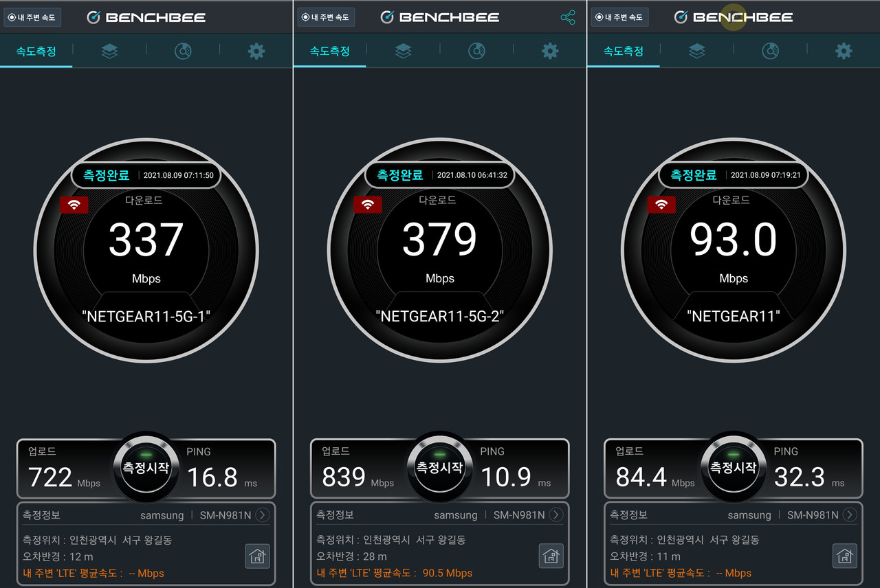Tap 내 주변 속도 button above the 93.0 Mbps result
Viewport: 880px width, 588px height.
tap(619, 17)
